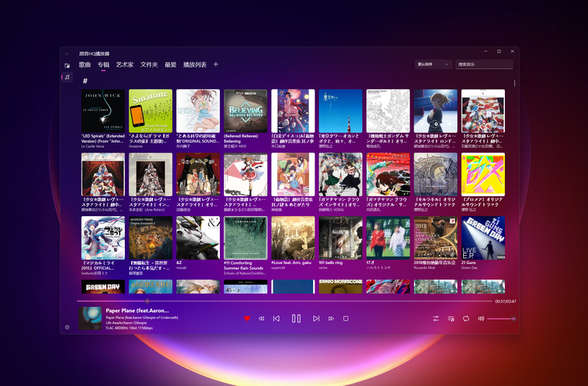The image size is (588, 386).
Task: Open the #11 Comforting Summer Rain Sounds album
Action: (245, 237)
